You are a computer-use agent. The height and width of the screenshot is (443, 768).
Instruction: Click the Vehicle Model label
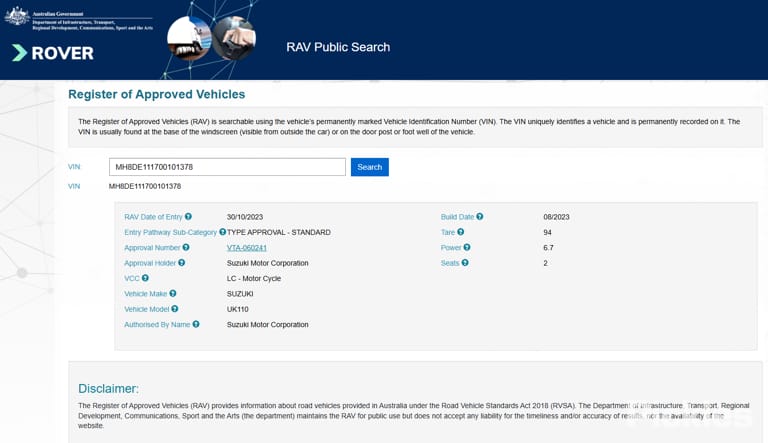pos(146,309)
